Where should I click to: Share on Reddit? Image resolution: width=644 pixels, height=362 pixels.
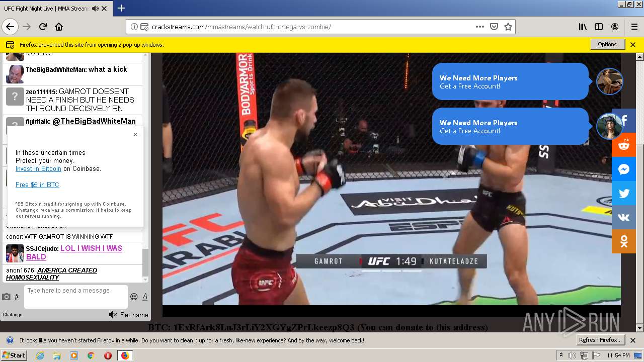(624, 145)
